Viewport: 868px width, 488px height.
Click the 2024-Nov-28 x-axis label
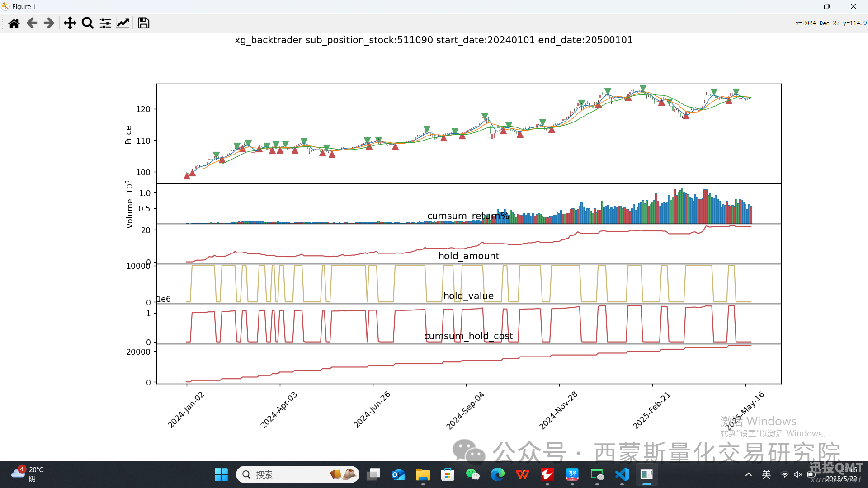[x=558, y=410]
